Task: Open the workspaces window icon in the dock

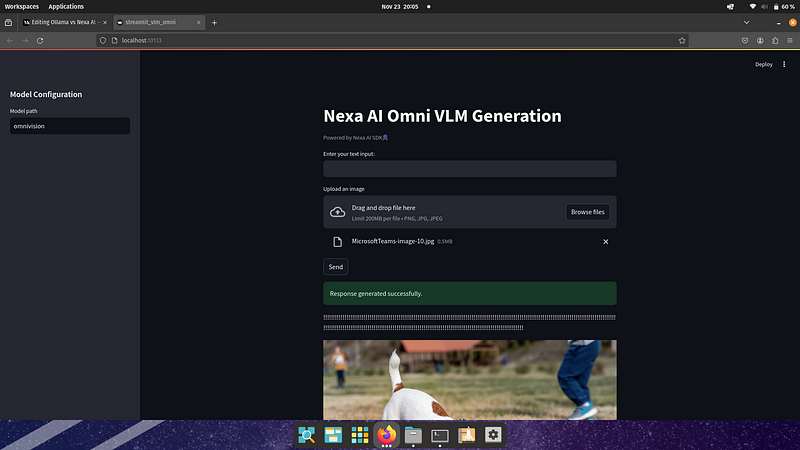Action: pyautogui.click(x=333, y=435)
